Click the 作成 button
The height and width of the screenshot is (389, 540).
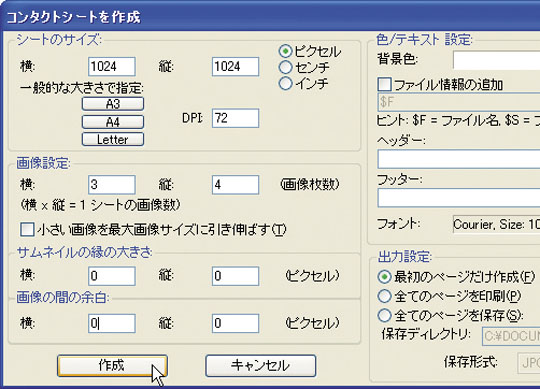(x=112, y=366)
